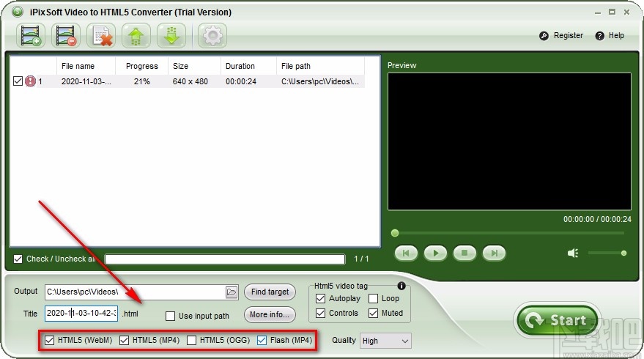Click the Html5 video tag info icon
The image size is (644, 359).
(x=401, y=286)
